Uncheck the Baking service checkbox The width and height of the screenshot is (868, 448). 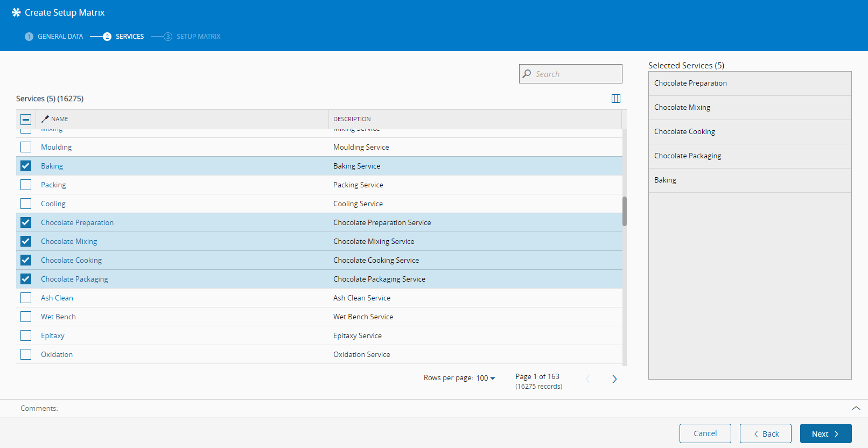tap(26, 166)
